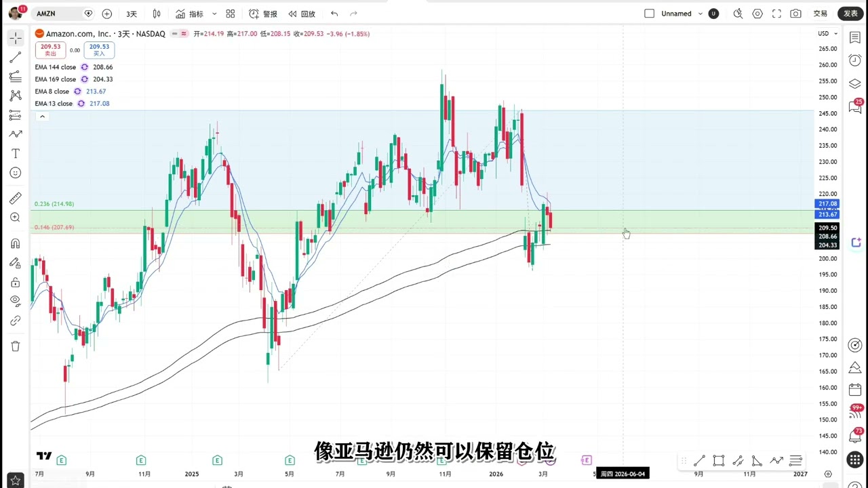Viewport: 868px width, 488px height.
Task: Toggle lock all drawings
Action: pyautogui.click(x=15, y=282)
